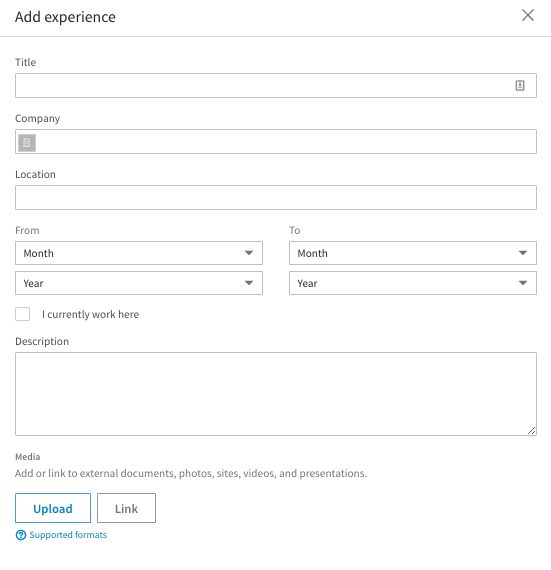
Task: Expand the To Year dropdown
Action: (413, 283)
